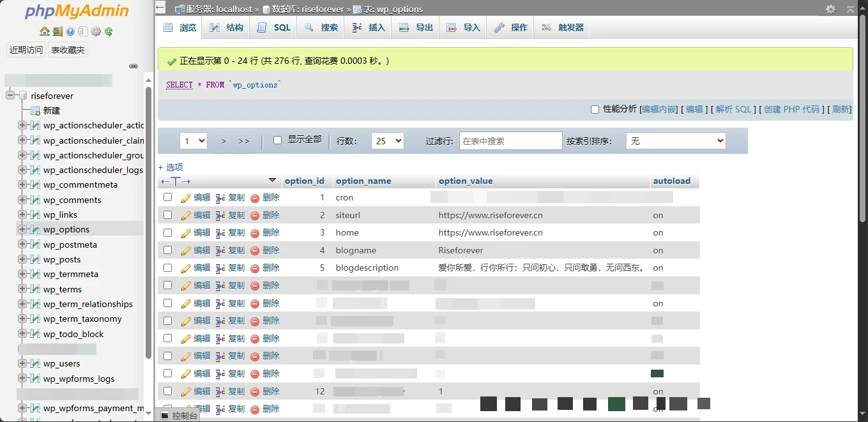Viewport: 868px width, 422px height.
Task: Collapse the navigation panel arrow button
Action: tap(160, 8)
